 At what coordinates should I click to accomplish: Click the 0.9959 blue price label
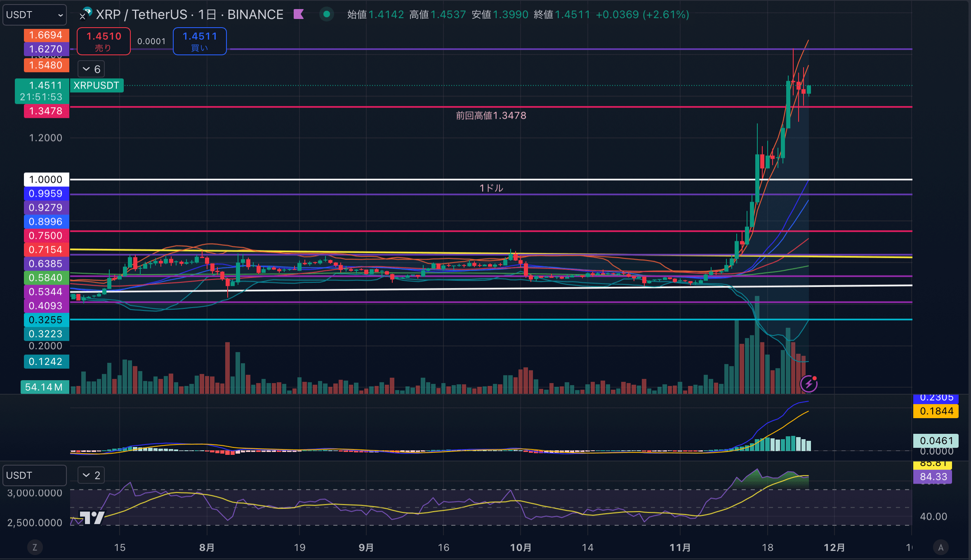coord(46,193)
